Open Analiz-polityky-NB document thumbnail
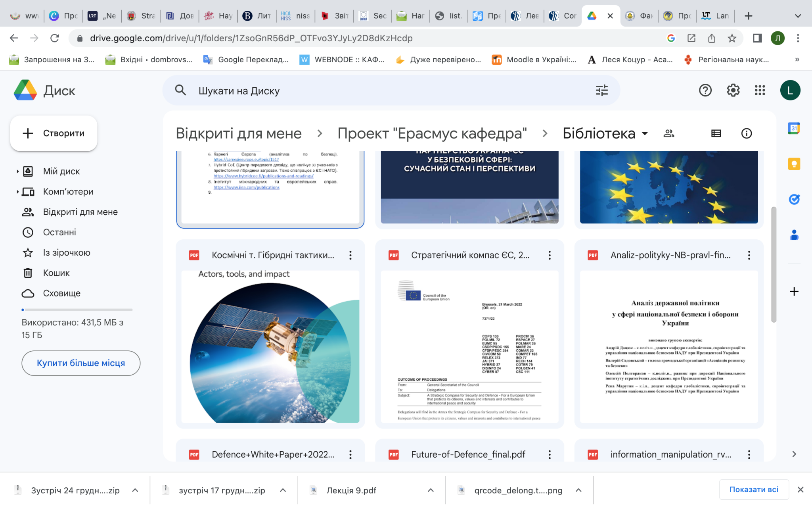This screenshot has height=508, width=812. [669, 346]
